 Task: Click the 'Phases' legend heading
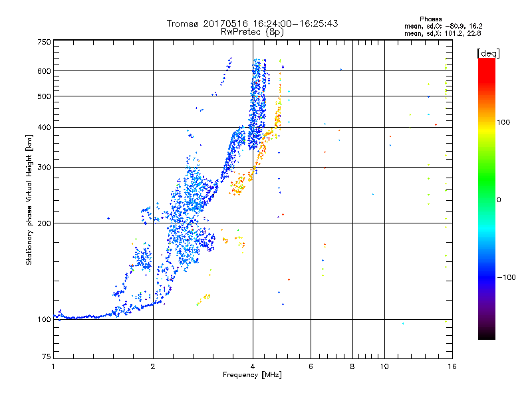431,19
